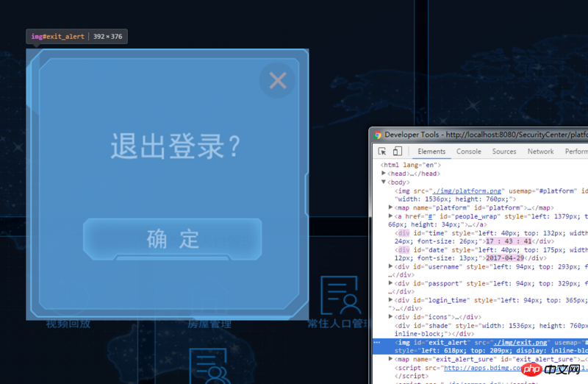588x384 pixels.
Task: Switch to the Elements tab
Action: pyautogui.click(x=431, y=152)
